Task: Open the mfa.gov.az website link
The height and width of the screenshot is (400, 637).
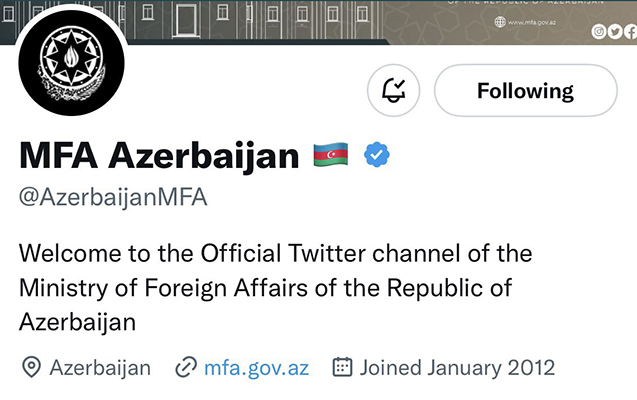Action: (256, 367)
